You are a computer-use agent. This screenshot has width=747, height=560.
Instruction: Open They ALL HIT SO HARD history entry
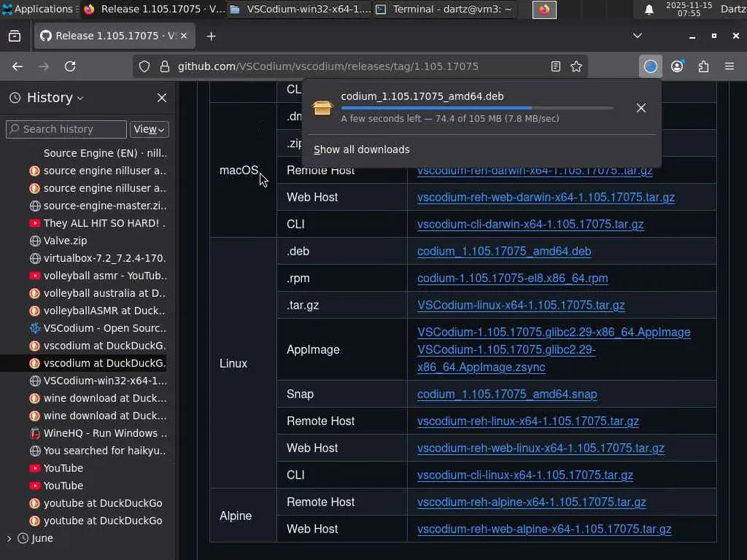(x=99, y=223)
